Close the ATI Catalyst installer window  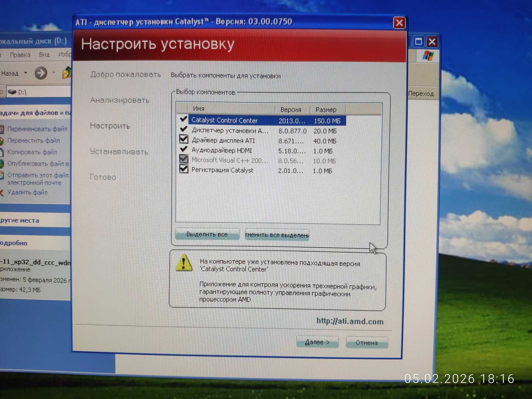(399, 23)
